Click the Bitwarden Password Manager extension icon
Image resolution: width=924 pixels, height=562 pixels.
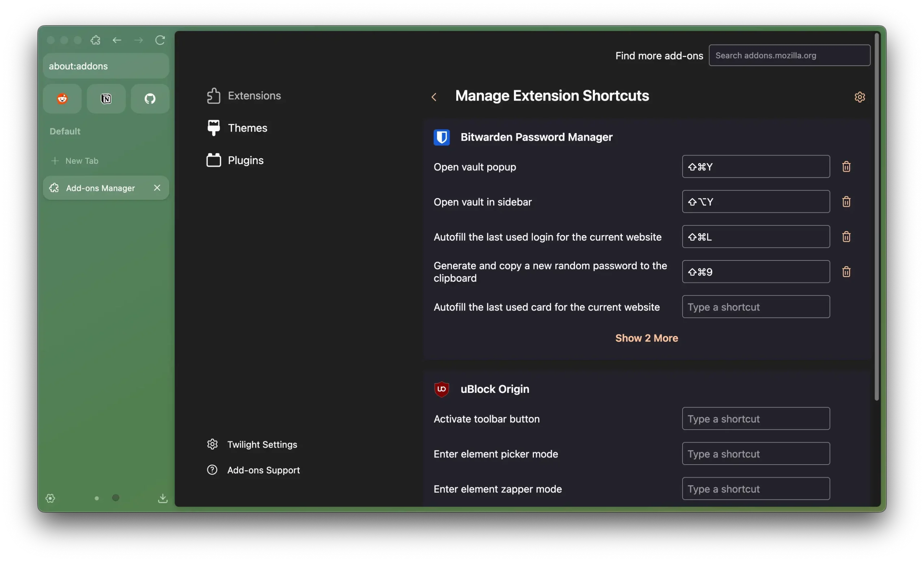[441, 137]
